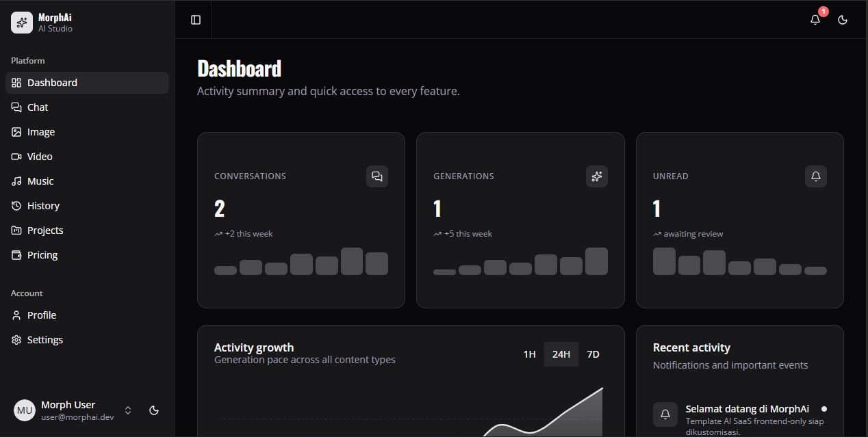Screen dimensions: 868x437
Task: Toggle theme moon icon in sidebar footer
Action: [x=154, y=410]
